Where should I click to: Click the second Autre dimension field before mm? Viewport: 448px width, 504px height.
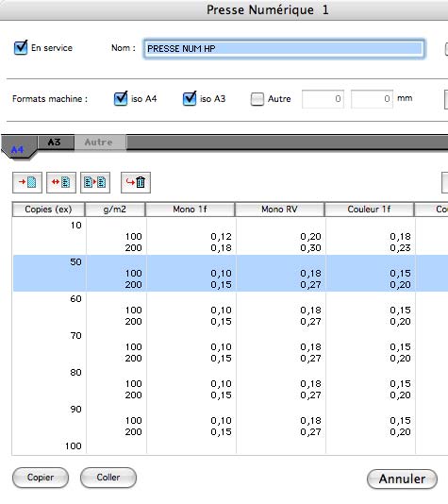[372, 99]
